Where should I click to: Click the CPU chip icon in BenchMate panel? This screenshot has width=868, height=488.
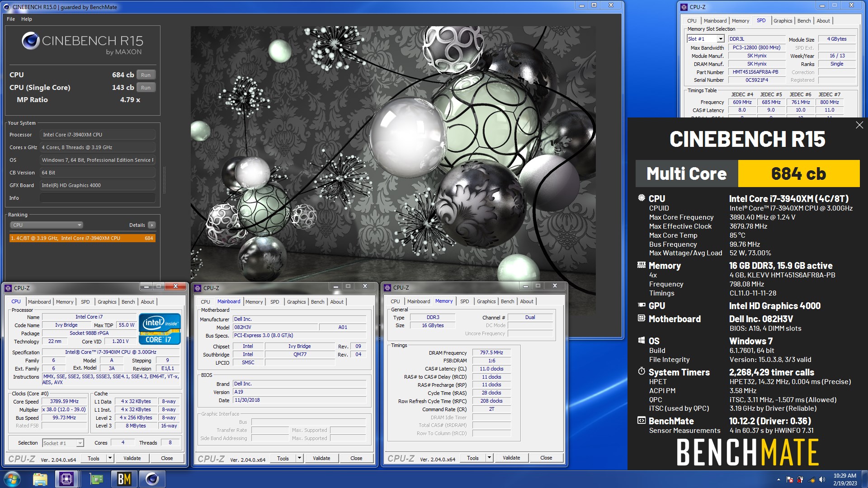pos(642,198)
